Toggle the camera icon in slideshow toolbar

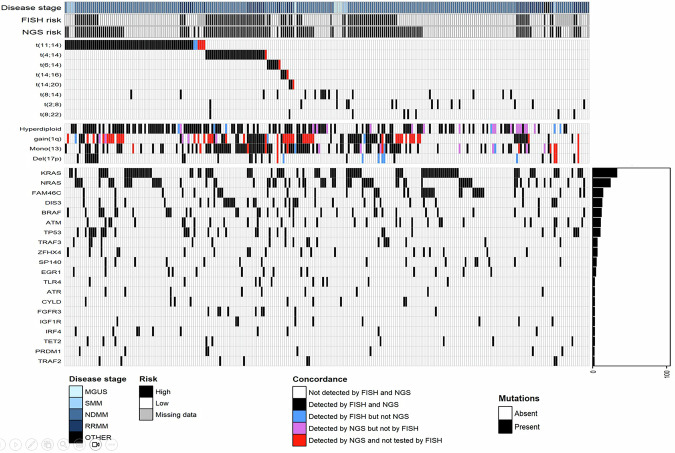pos(96,444)
